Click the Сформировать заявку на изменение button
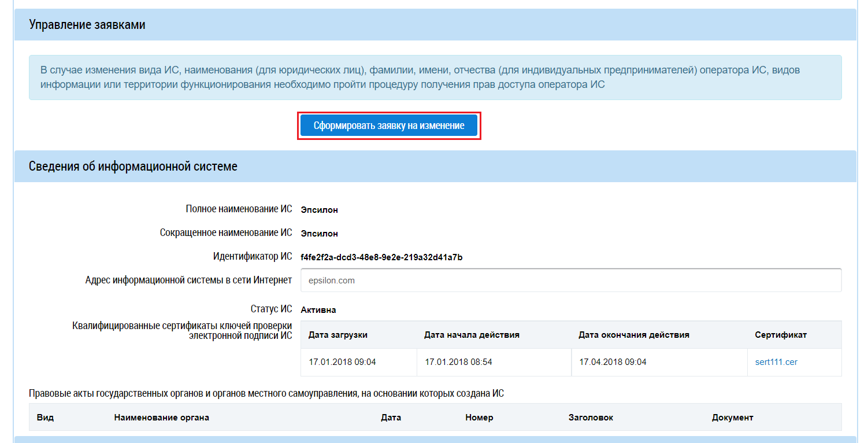868x443 pixels. pos(389,125)
